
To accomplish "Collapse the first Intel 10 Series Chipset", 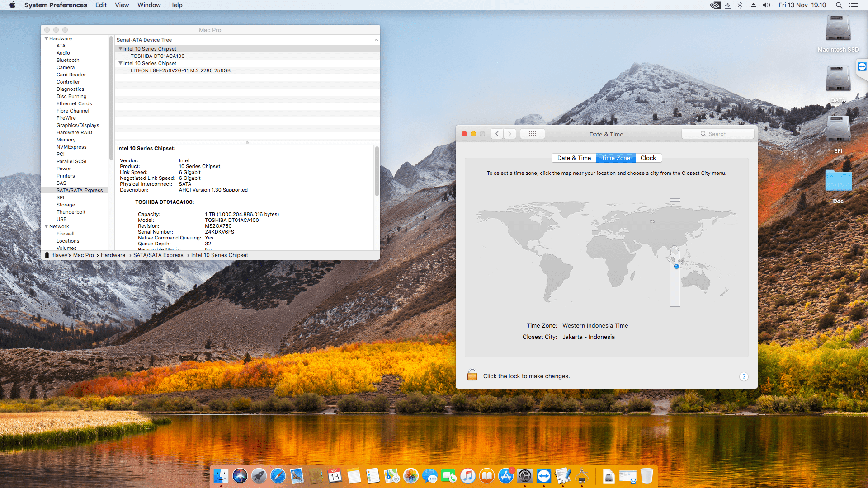I will 120,49.
